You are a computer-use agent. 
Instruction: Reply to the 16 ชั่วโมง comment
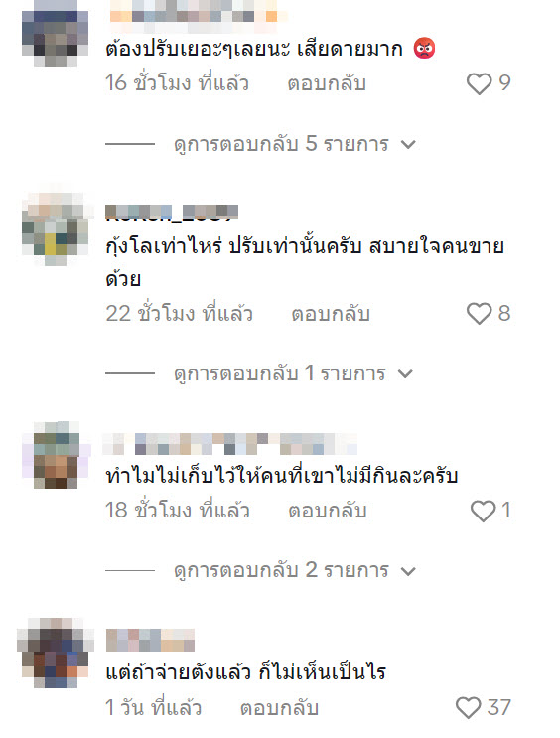point(327,83)
